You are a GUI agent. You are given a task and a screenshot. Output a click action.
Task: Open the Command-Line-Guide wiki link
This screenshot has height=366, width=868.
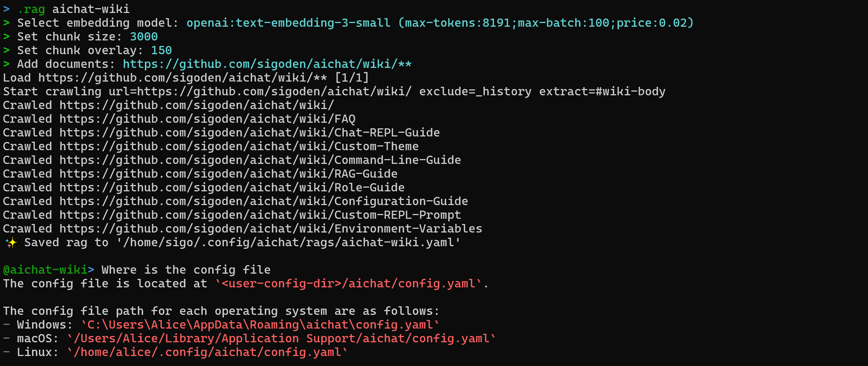(260, 160)
